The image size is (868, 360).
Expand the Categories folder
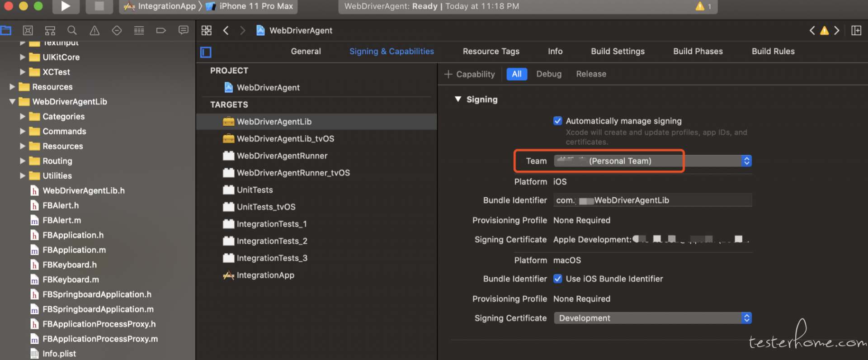22,117
